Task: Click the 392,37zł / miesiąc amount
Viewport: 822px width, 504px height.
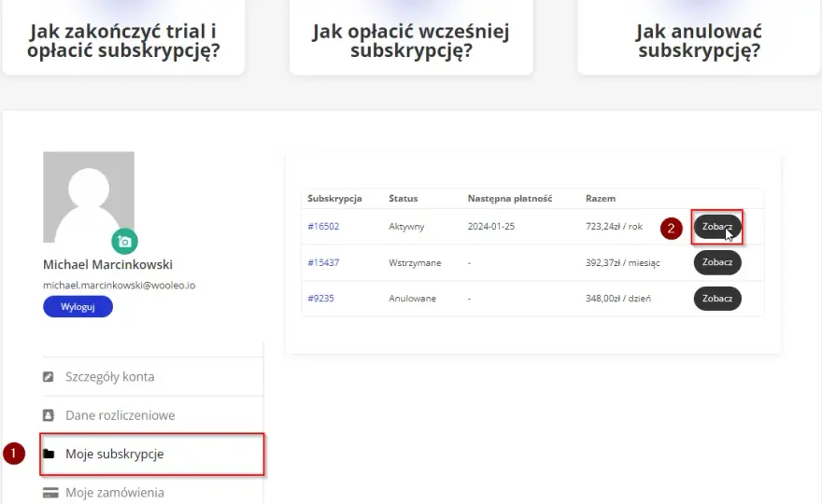Action: pyautogui.click(x=623, y=262)
